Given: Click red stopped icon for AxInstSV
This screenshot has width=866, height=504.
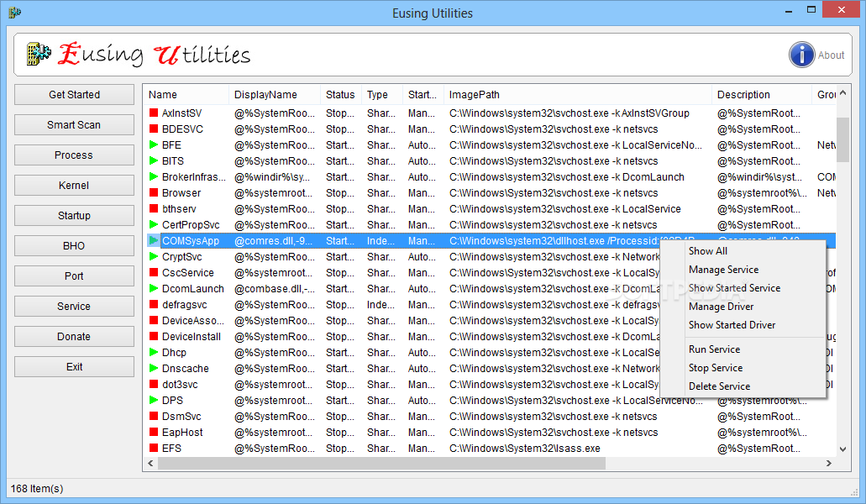Looking at the screenshot, I should point(154,113).
